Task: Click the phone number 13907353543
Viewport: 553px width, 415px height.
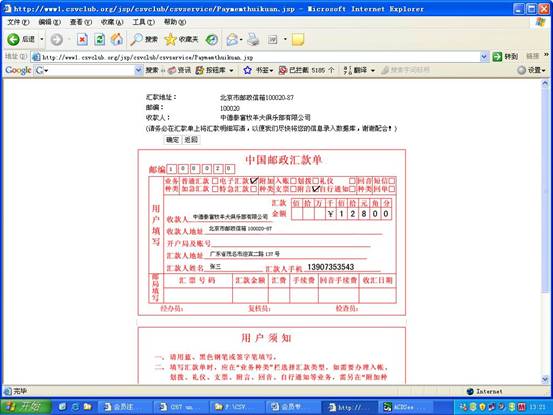Action: (330, 267)
